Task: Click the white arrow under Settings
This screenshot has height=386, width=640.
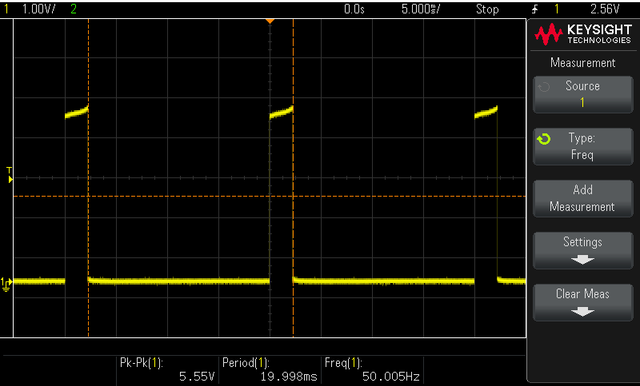Action: [x=582, y=260]
